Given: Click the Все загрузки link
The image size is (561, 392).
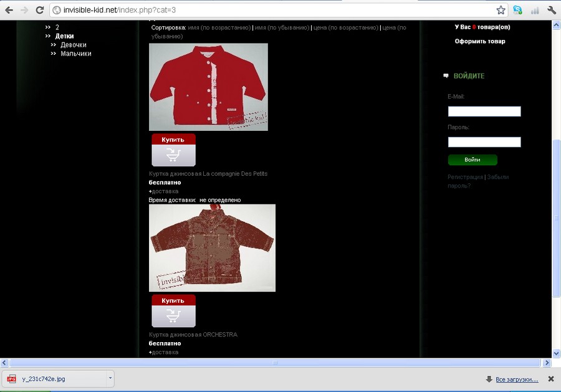Looking at the screenshot, I should (x=517, y=380).
